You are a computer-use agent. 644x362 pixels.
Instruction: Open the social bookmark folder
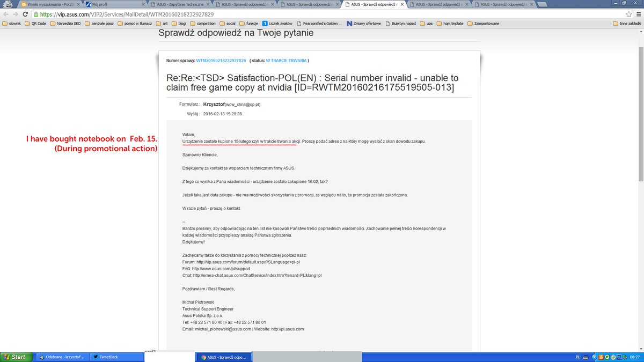(x=228, y=24)
